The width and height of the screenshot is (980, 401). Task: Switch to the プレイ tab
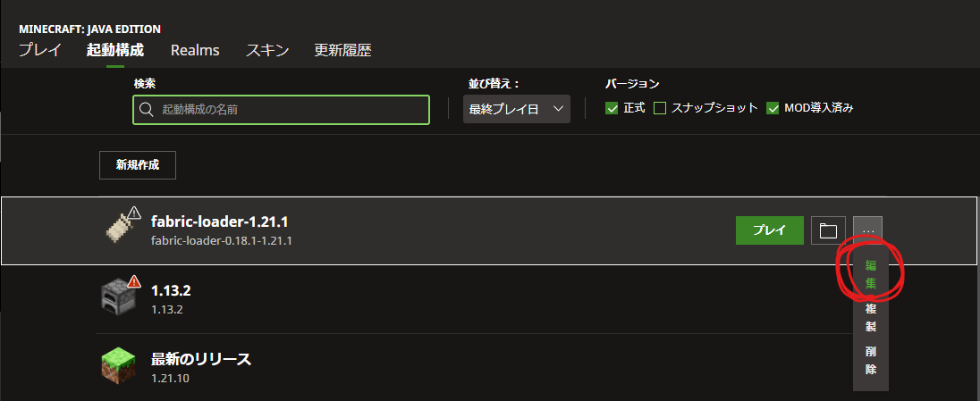pyautogui.click(x=40, y=51)
